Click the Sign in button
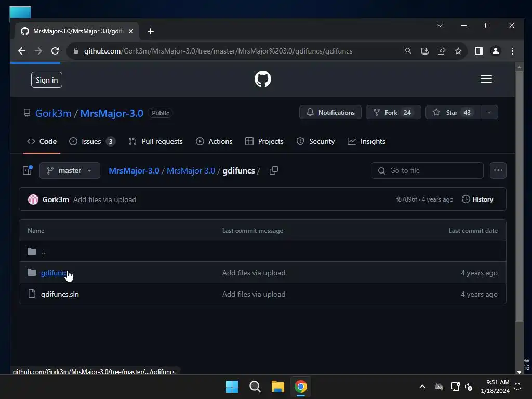 (46, 79)
